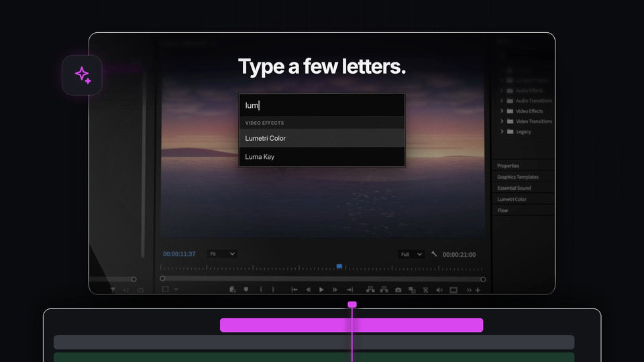The image size is (644, 362).
Task: Select the Legacy folder icon
Action: pyautogui.click(x=510, y=131)
